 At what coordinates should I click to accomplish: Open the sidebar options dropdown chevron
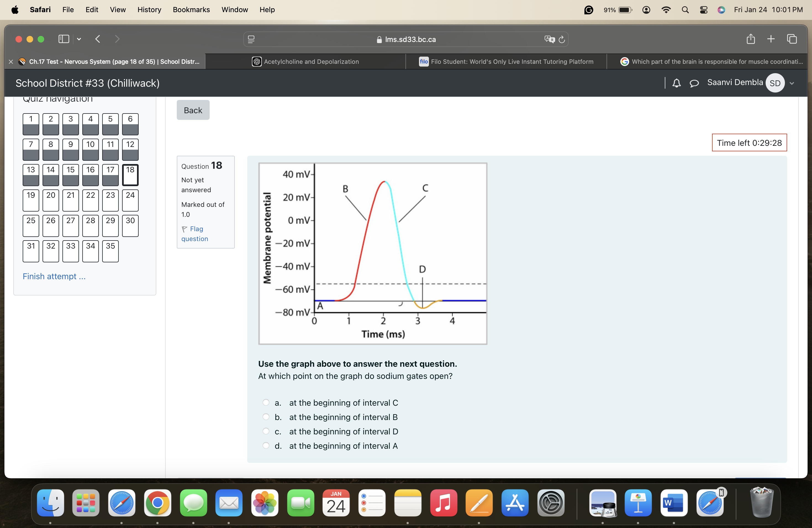click(x=79, y=39)
